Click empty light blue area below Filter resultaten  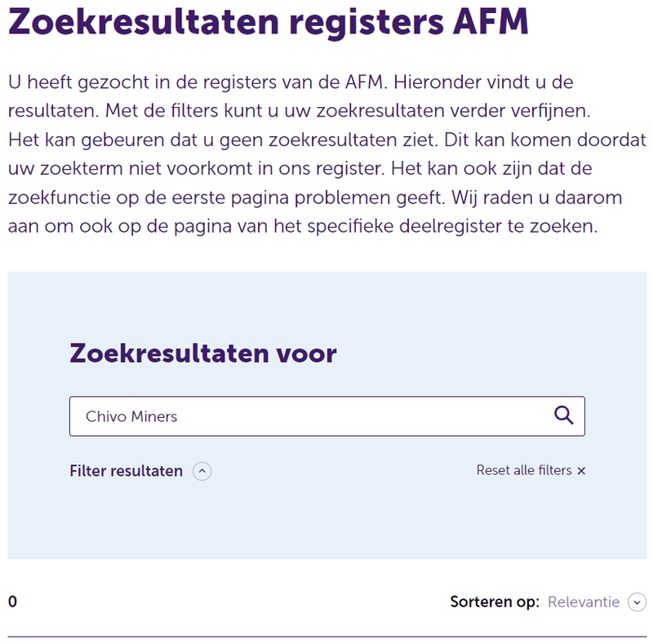pos(327,521)
